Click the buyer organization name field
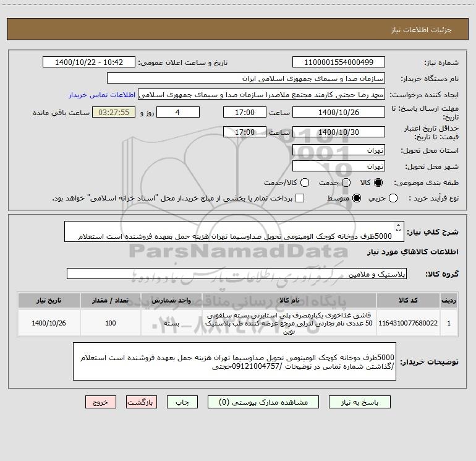Screen dimensions: 476x461 pos(246,79)
